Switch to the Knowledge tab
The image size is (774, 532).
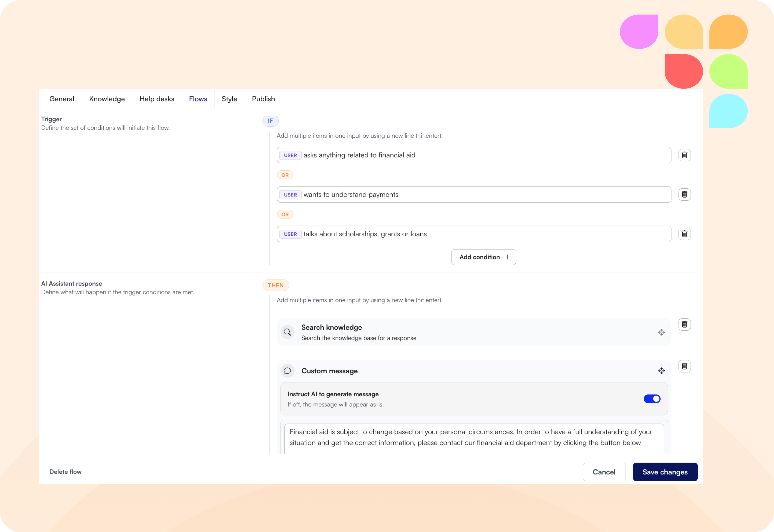(107, 99)
